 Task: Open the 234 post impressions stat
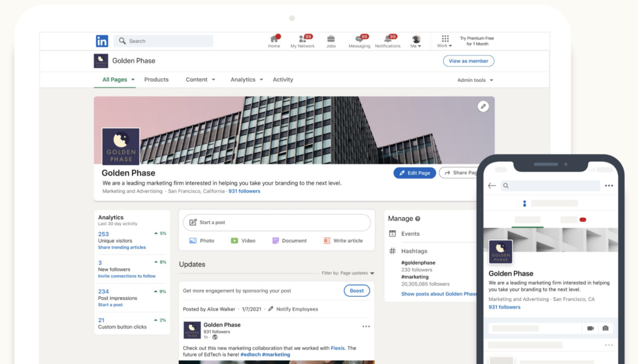103,291
